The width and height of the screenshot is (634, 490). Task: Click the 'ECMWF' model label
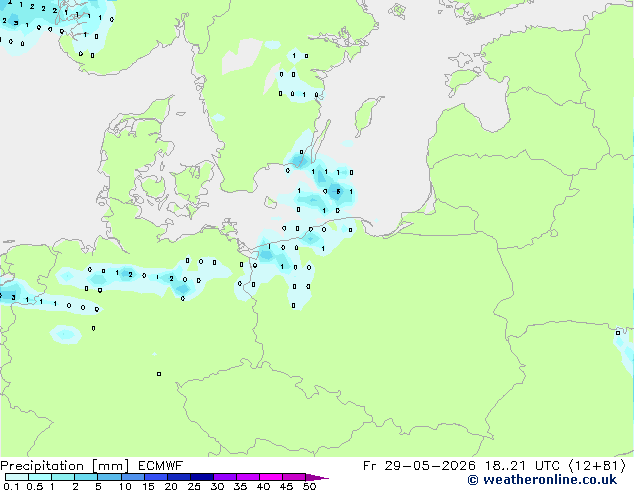click(x=161, y=466)
